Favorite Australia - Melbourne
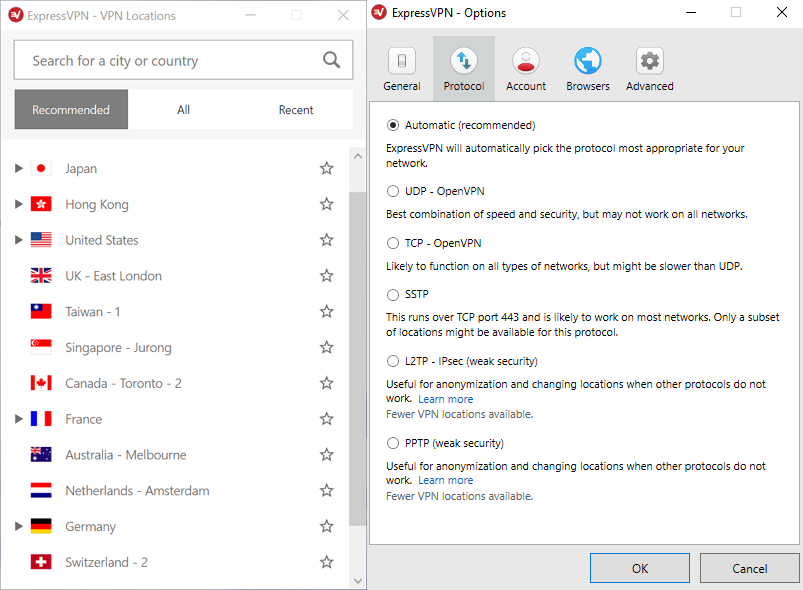The height and width of the screenshot is (590, 803). click(326, 455)
